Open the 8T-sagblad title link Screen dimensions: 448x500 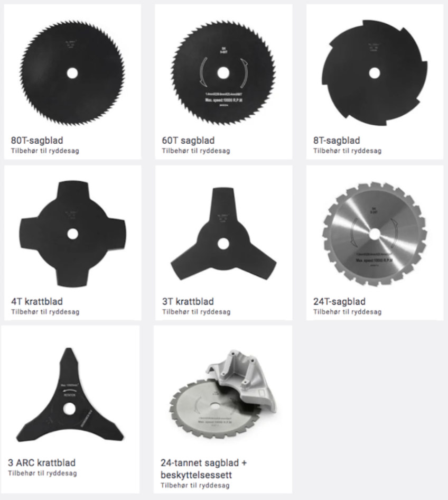coord(337,140)
